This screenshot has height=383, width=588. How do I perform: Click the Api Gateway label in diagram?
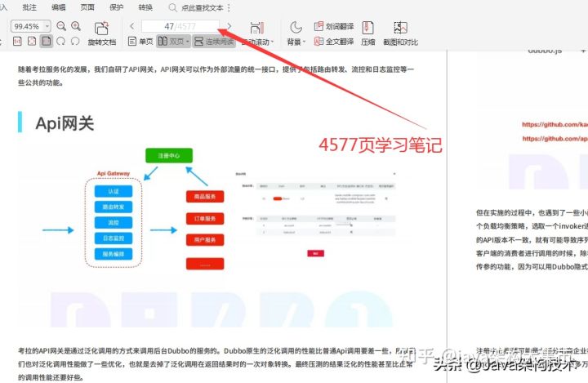(x=114, y=173)
